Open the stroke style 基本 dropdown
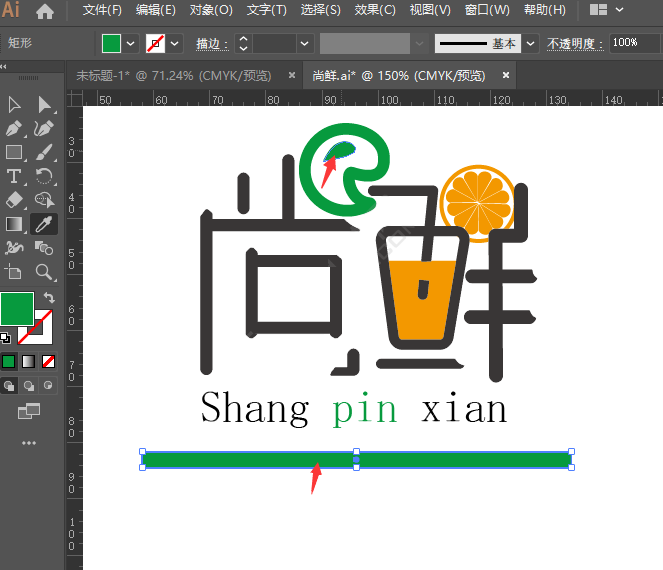Screen dimensions: 663x570 click(530, 44)
